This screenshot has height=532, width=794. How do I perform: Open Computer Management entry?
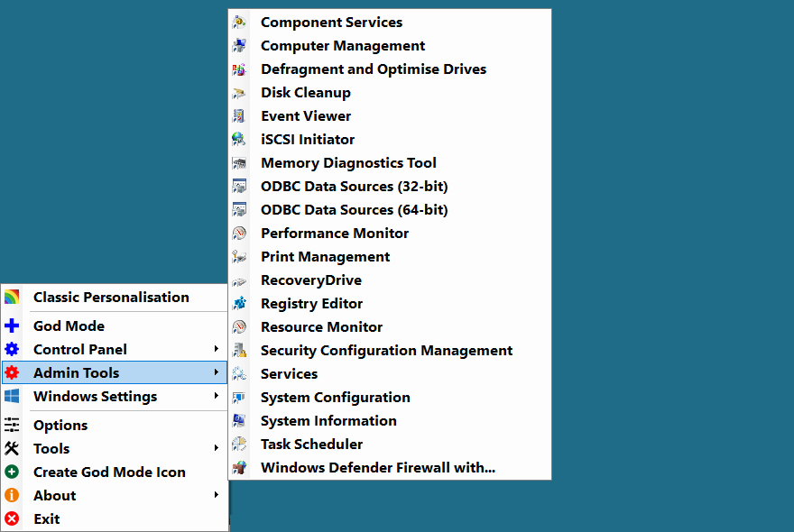point(390,46)
